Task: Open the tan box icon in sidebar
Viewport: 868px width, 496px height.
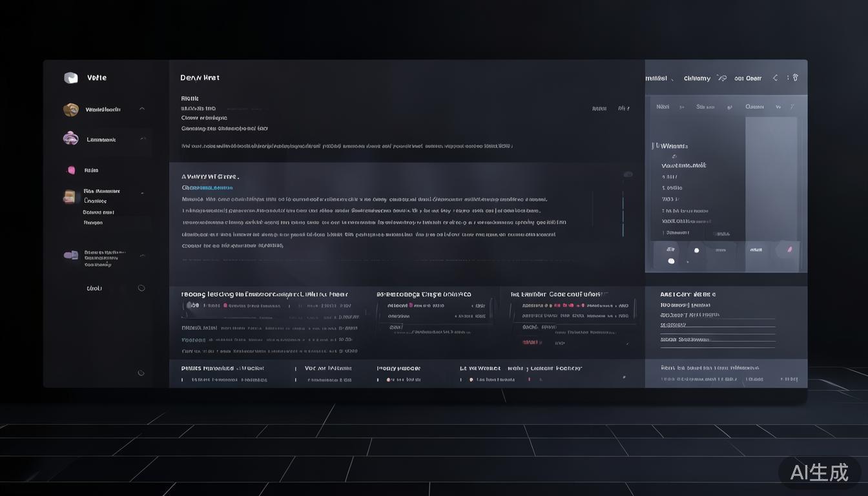Action: [x=69, y=196]
